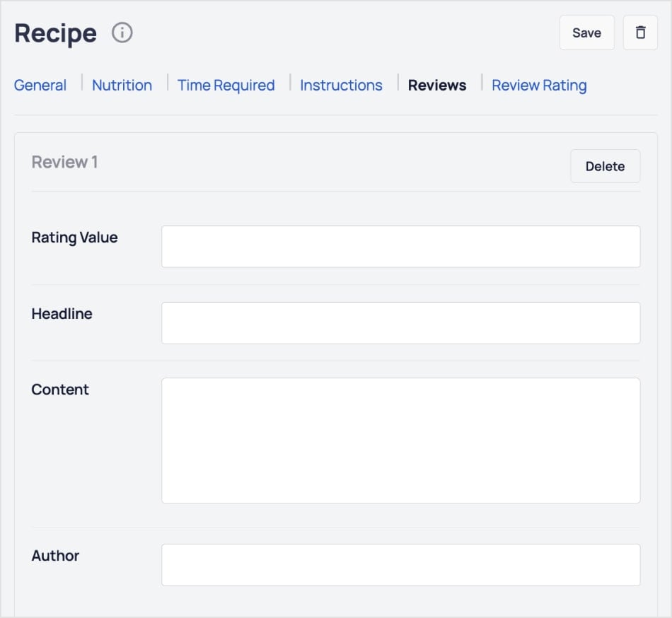Screen dimensions: 672x618
Task: Delete Review 1 using its Delete button
Action: [605, 166]
